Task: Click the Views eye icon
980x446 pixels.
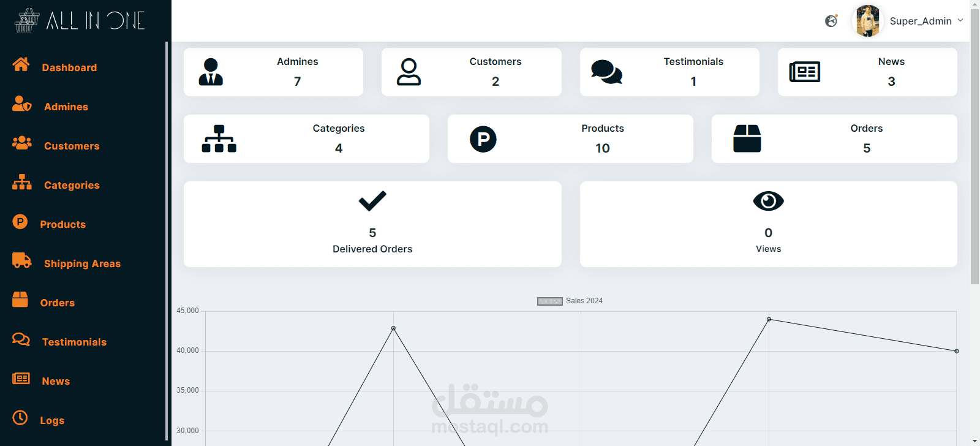Action: 769,201
